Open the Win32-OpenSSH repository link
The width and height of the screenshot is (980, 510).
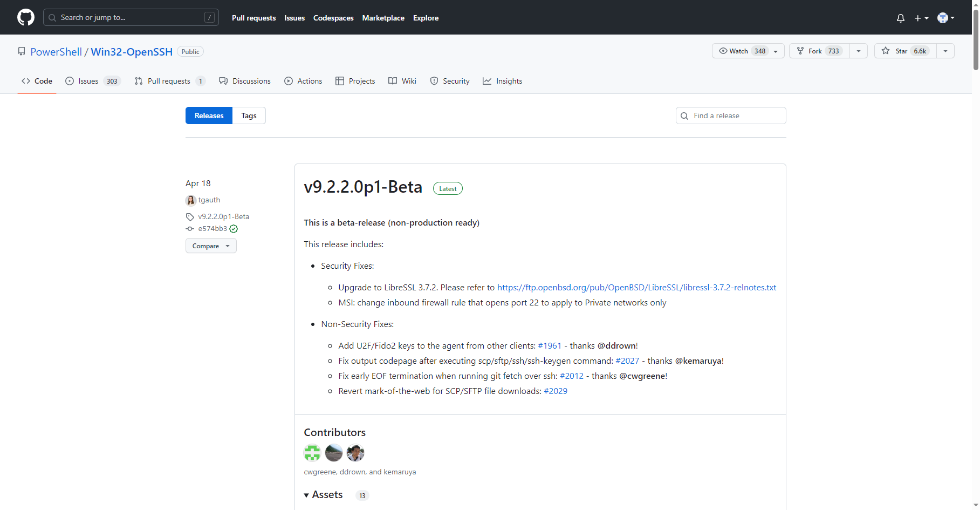point(132,52)
